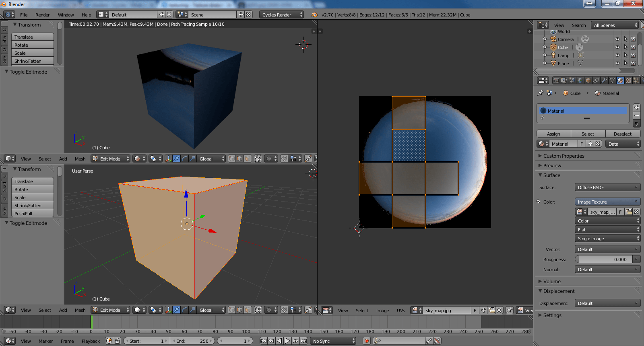Expand the Preview panel
This screenshot has height=346, width=644.
coord(540,165)
